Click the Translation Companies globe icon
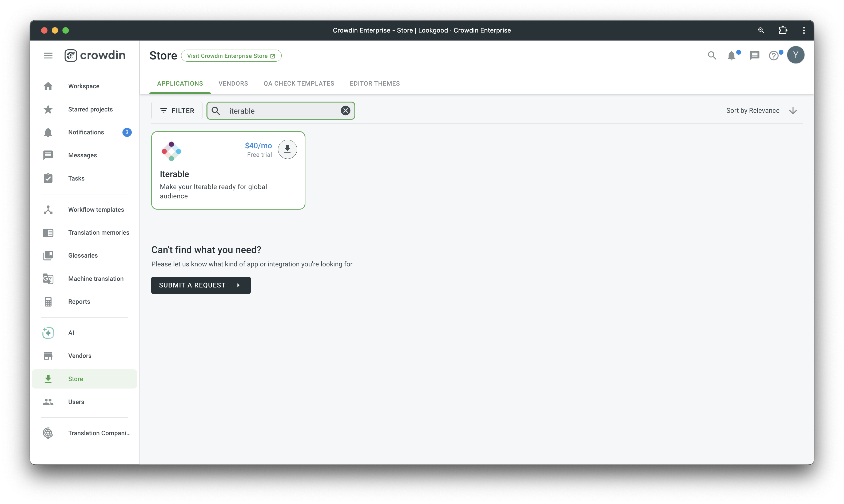844x504 pixels. pos(48,433)
